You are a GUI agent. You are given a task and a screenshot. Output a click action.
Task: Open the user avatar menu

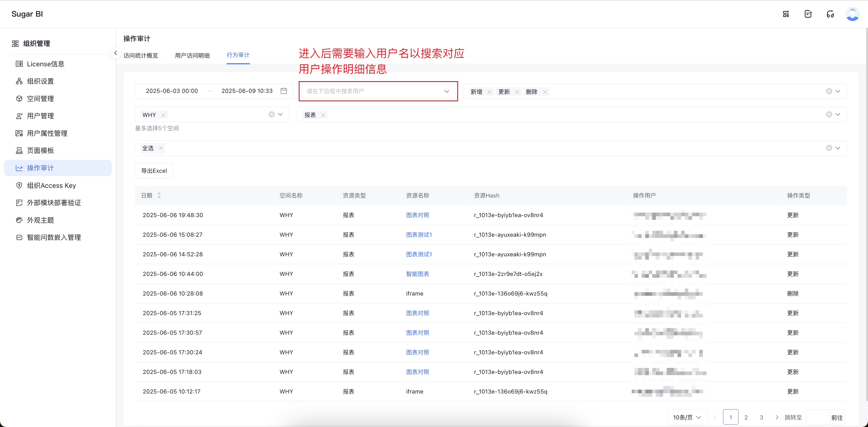tap(853, 14)
